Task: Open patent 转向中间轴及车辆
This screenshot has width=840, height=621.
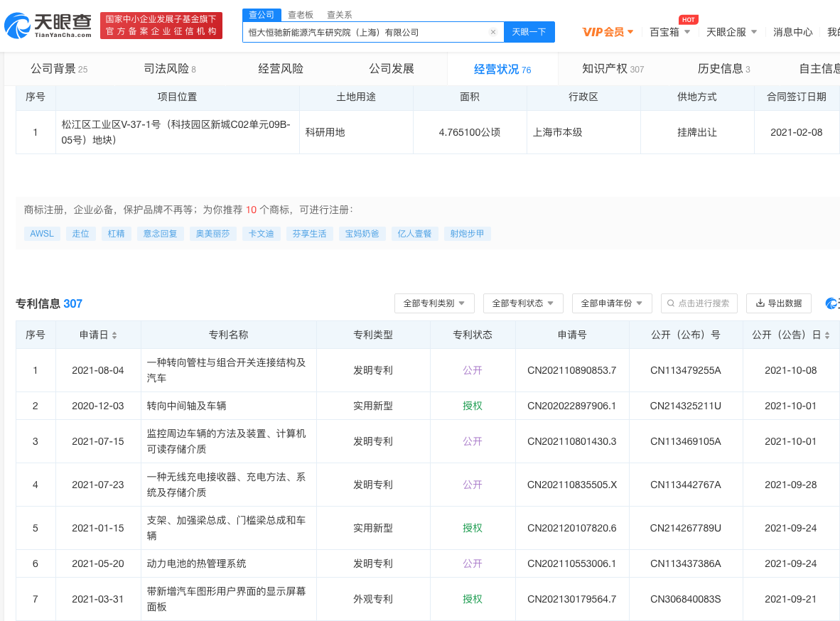Action: pyautogui.click(x=186, y=406)
